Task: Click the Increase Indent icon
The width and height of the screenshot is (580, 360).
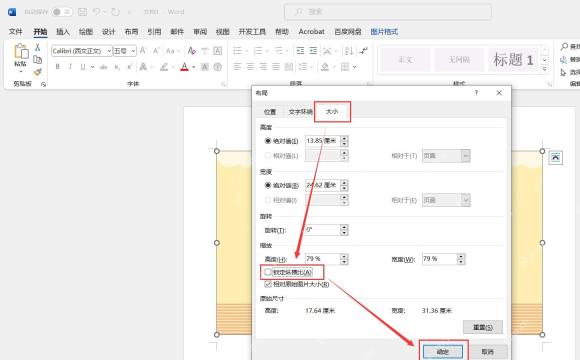Action: [x=313, y=51]
